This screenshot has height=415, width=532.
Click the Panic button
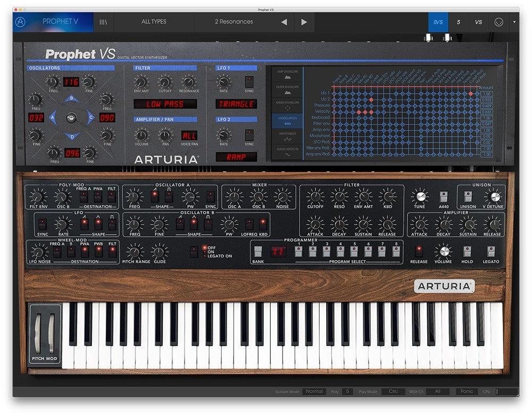pyautogui.click(x=467, y=392)
